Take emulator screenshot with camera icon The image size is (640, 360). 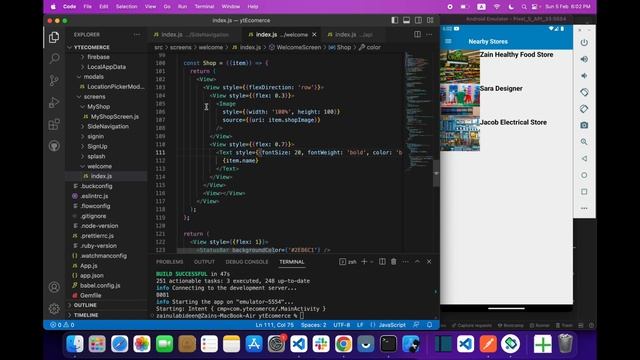pos(584,125)
